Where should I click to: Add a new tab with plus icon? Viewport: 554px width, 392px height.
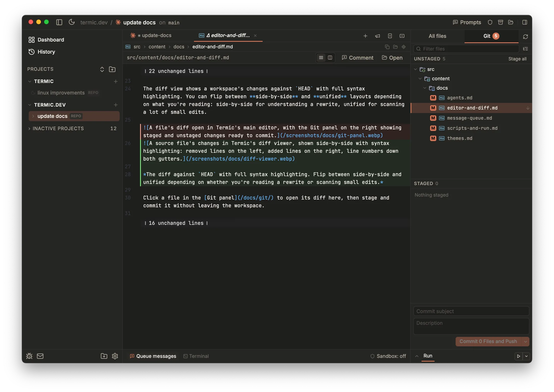click(365, 36)
